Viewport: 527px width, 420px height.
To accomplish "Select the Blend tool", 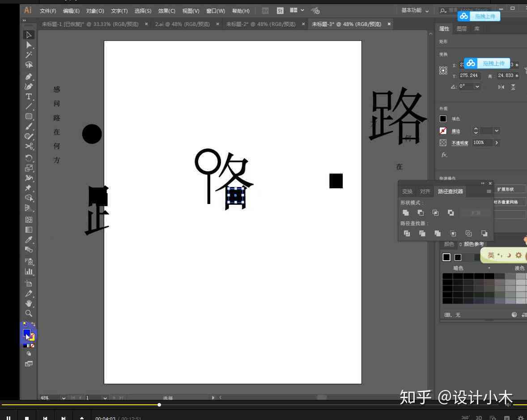I will [29, 250].
